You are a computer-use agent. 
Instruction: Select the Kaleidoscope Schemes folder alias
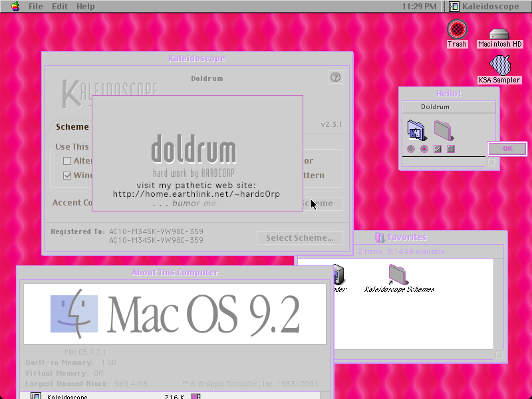click(x=399, y=279)
